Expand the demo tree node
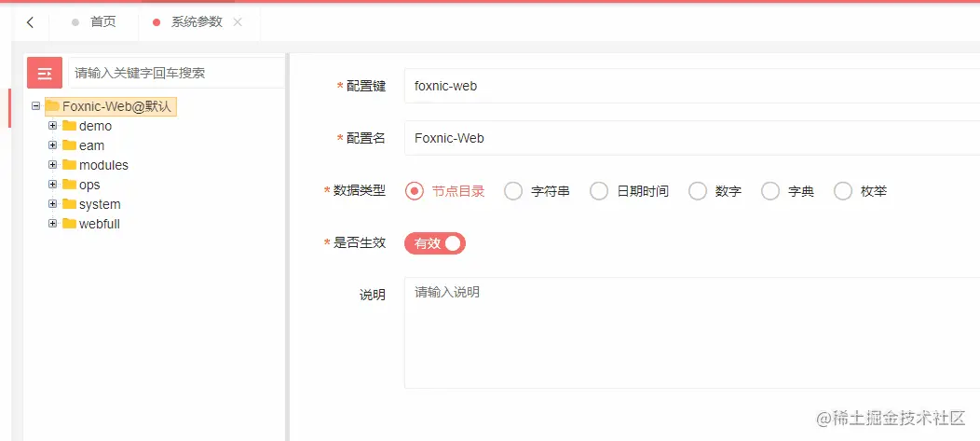This screenshot has height=441, width=980. 52,126
